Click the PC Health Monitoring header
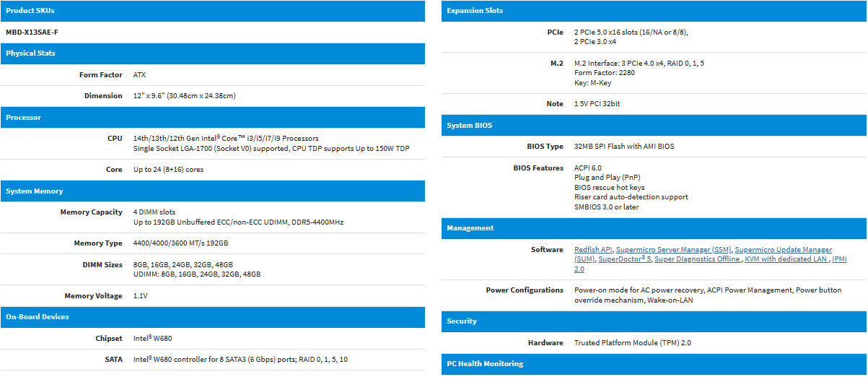Screen dimensions: 868x377 [654, 364]
